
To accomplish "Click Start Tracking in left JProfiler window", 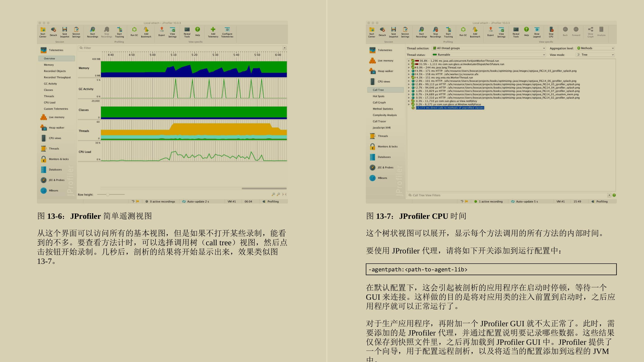I will (x=119, y=32).
